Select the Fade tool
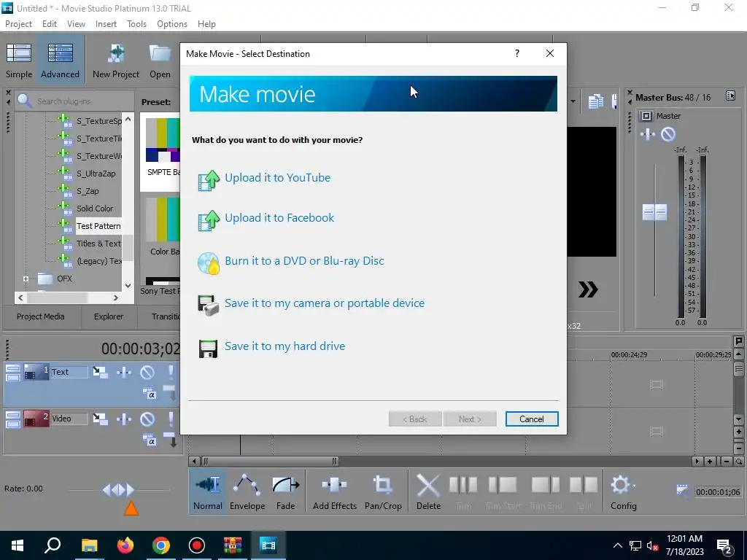Screen dimensions: 747x560 pos(285,491)
